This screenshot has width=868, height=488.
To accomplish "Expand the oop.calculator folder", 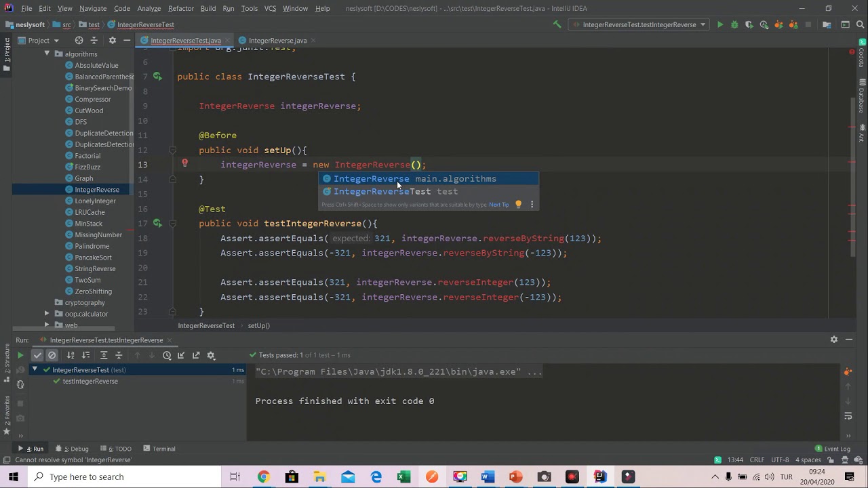I will pyautogui.click(x=47, y=314).
